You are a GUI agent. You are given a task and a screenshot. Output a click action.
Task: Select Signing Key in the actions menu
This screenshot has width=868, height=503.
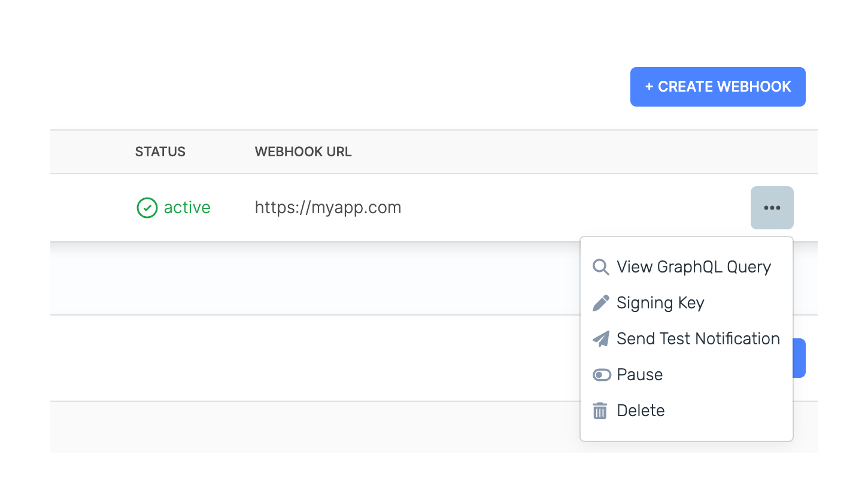[660, 302]
